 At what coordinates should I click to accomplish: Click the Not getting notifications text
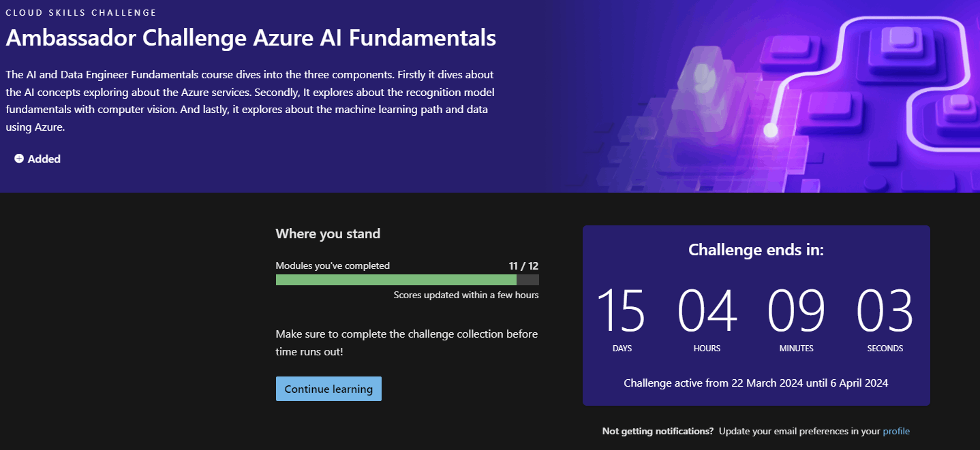coord(658,431)
